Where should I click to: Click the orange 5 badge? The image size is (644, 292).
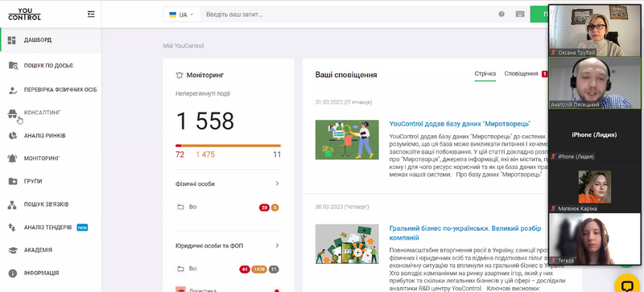pos(275,208)
